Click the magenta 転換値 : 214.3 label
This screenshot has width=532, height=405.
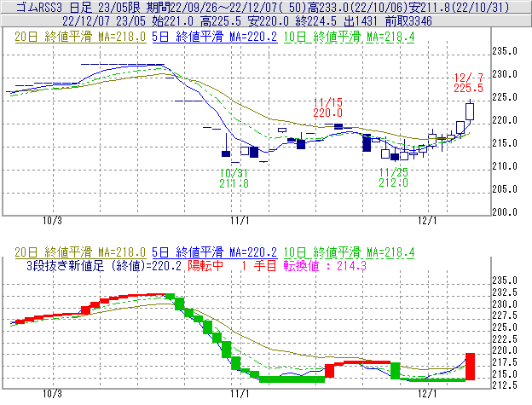326,265
